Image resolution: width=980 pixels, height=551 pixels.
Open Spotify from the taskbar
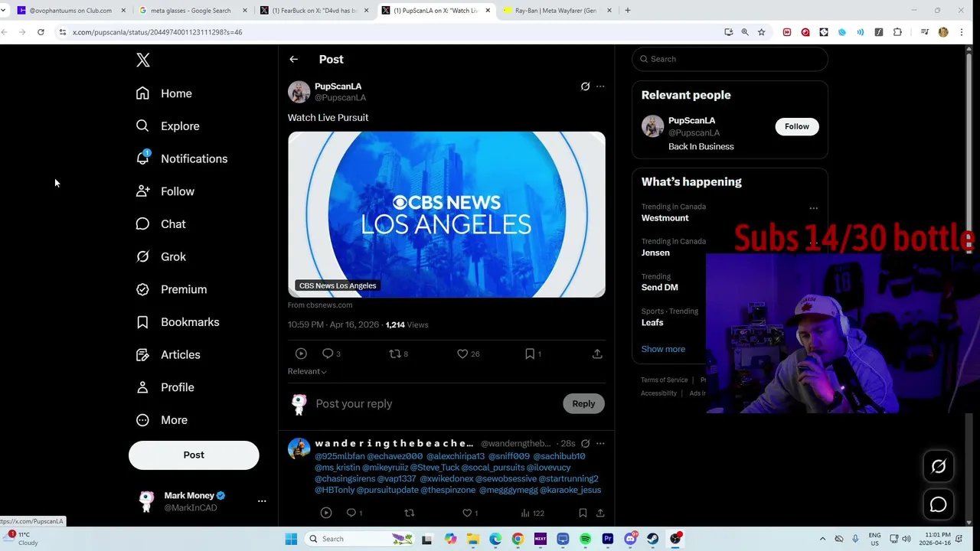[x=585, y=539]
